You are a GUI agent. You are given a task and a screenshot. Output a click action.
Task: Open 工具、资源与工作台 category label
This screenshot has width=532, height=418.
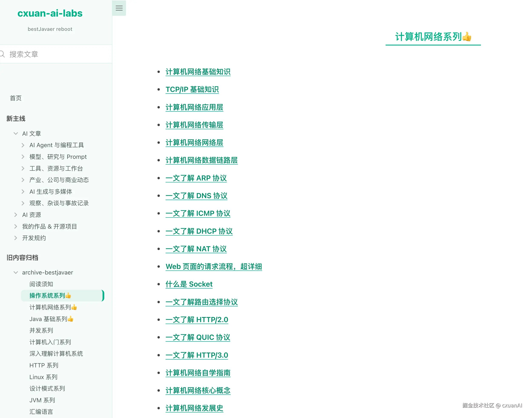(56, 168)
